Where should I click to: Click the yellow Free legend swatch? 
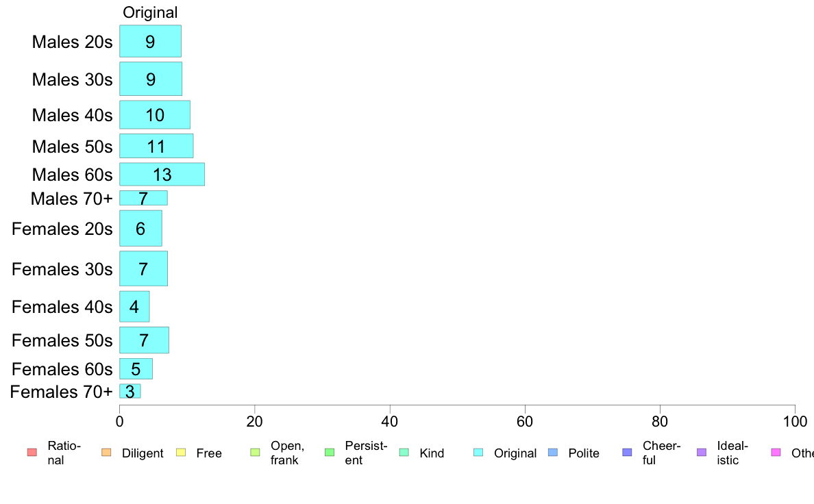click(x=181, y=453)
